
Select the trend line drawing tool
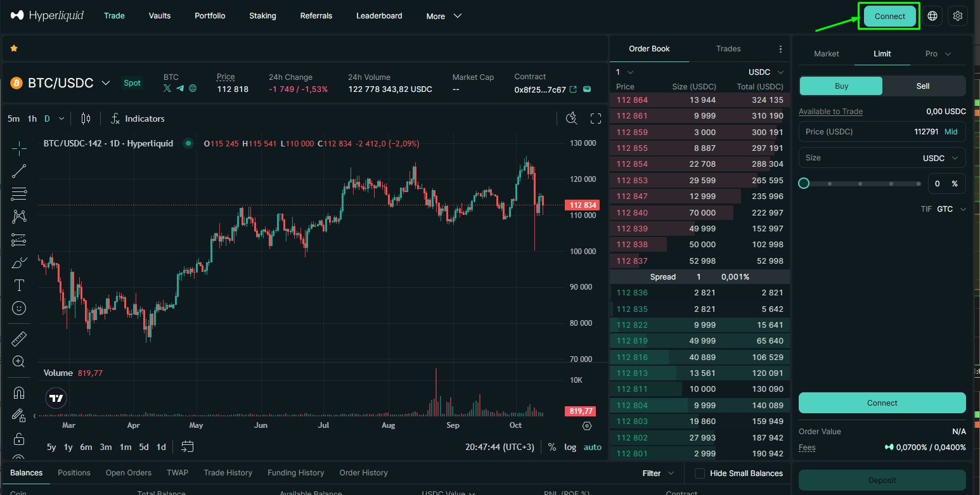tap(19, 170)
